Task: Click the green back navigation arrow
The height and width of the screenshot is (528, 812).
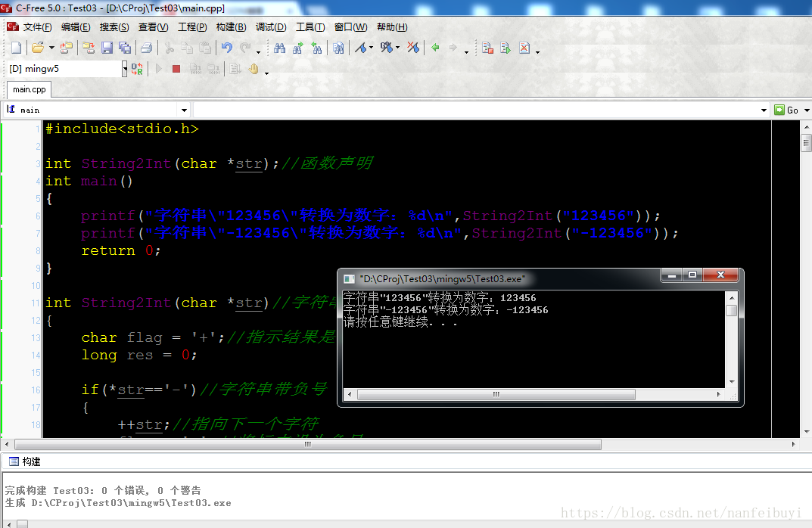Action: [435, 48]
